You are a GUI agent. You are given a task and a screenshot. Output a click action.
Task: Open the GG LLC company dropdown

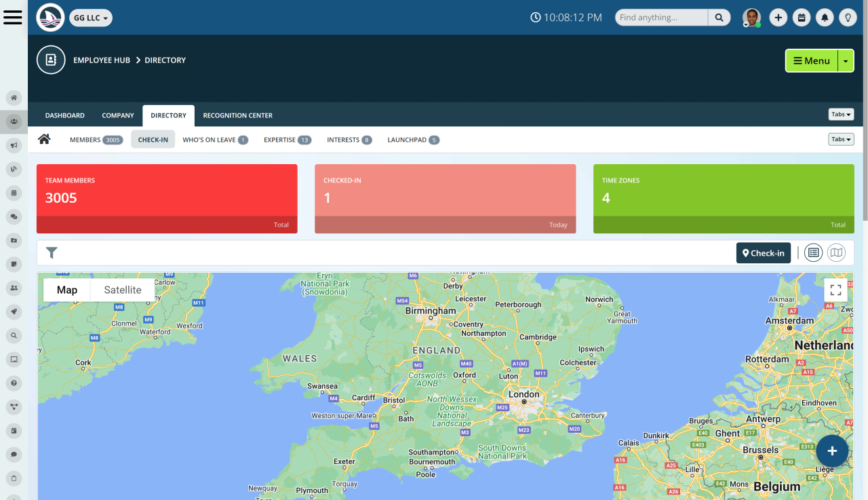(90, 18)
